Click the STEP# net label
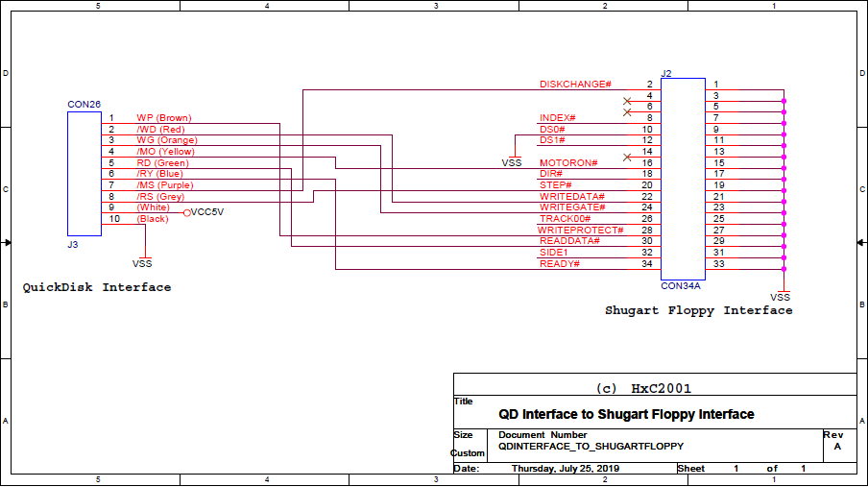Viewport: 868px width, 487px height. pyautogui.click(x=556, y=185)
